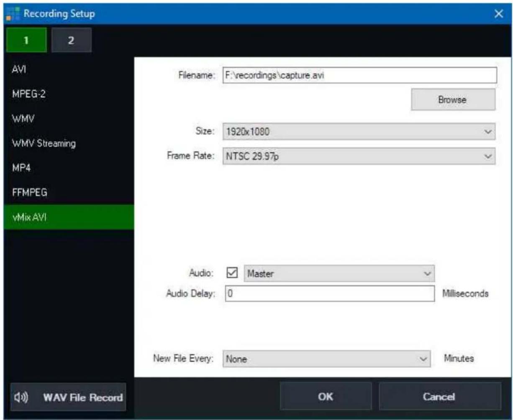513x420 pixels.
Task: Click the WAV File Record button
Action: 68,397
